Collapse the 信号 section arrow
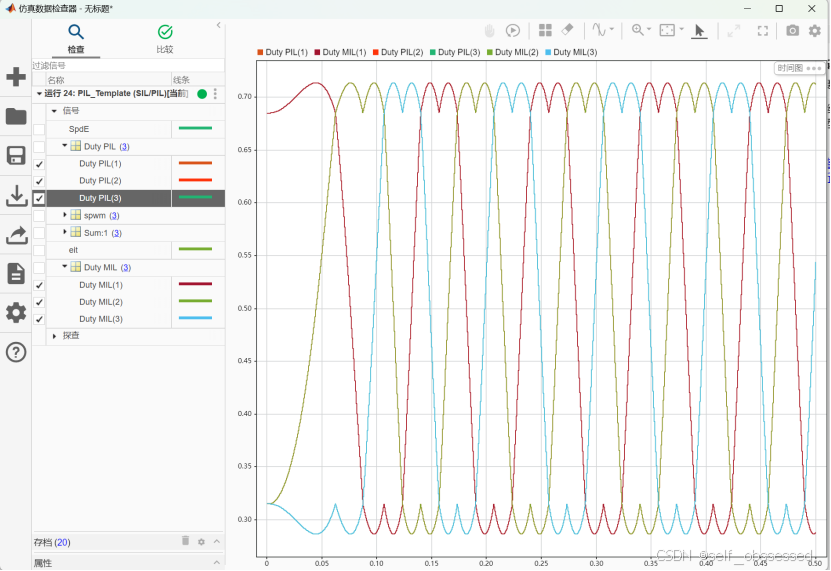This screenshot has width=831, height=571. click(x=54, y=111)
